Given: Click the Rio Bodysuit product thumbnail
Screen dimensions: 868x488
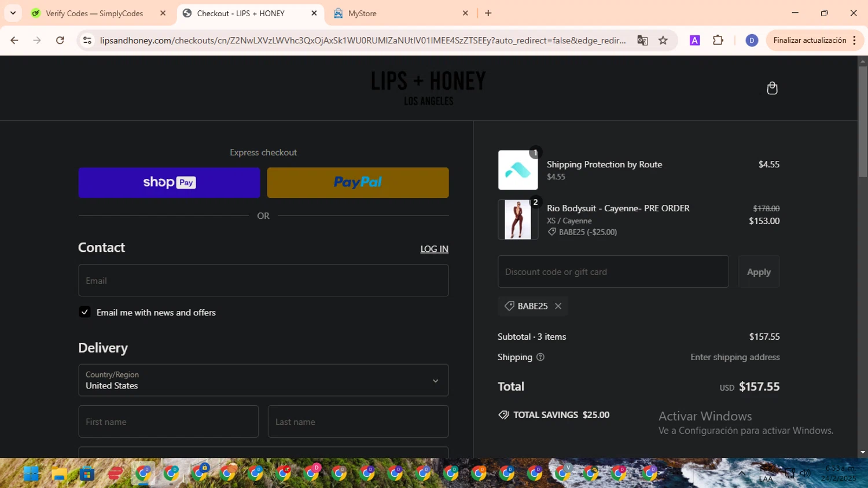Looking at the screenshot, I should point(518,219).
